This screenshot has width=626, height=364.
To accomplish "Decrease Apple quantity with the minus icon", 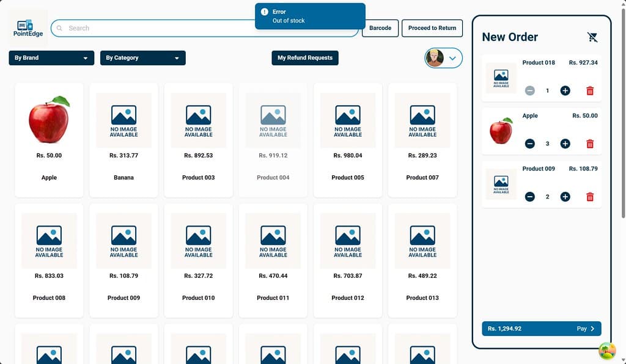I will point(530,144).
